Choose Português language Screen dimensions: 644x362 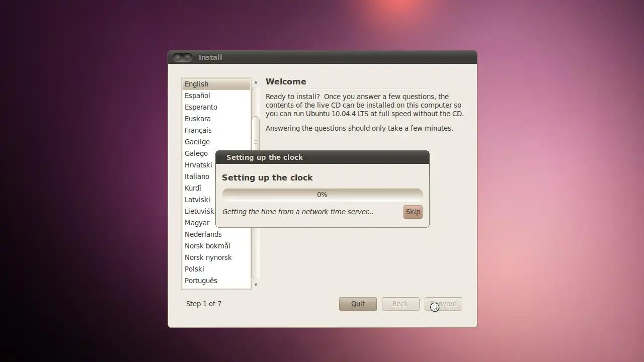[216, 281]
